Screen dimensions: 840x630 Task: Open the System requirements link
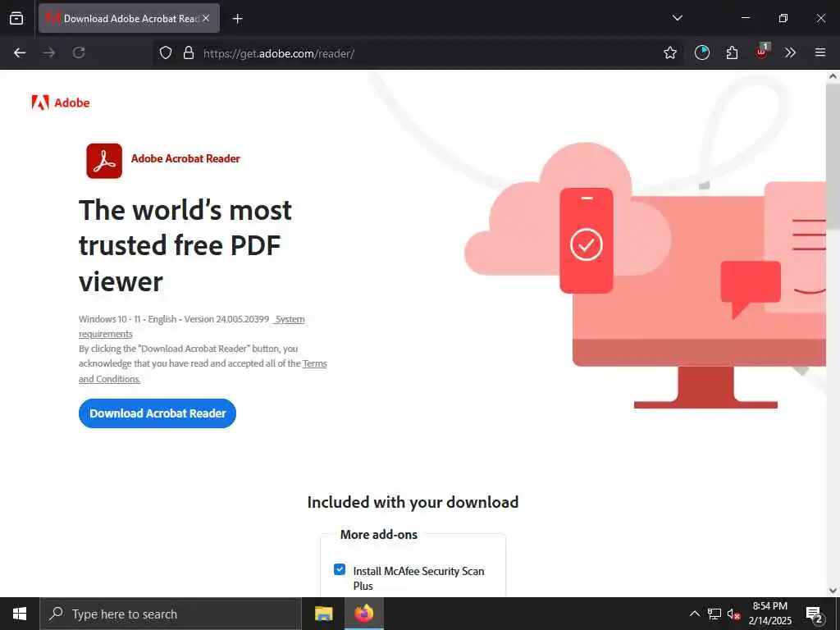click(x=192, y=326)
